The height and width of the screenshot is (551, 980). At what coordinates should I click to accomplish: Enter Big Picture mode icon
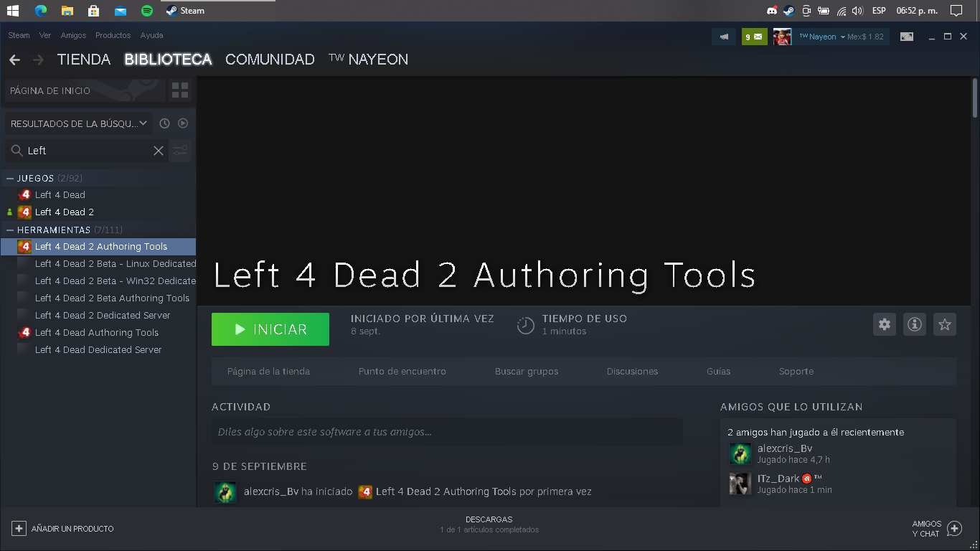(907, 37)
